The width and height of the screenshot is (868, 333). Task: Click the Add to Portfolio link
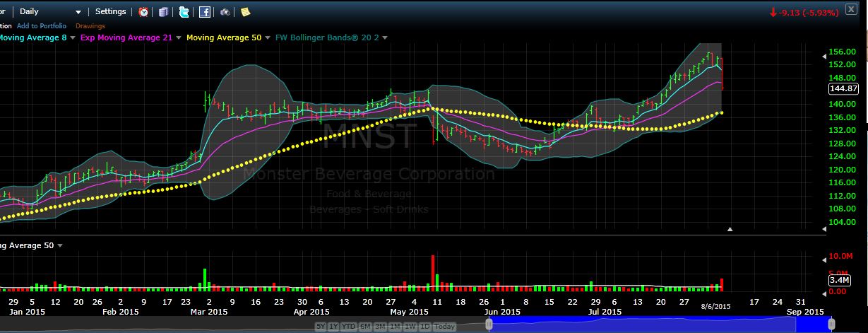[x=42, y=26]
